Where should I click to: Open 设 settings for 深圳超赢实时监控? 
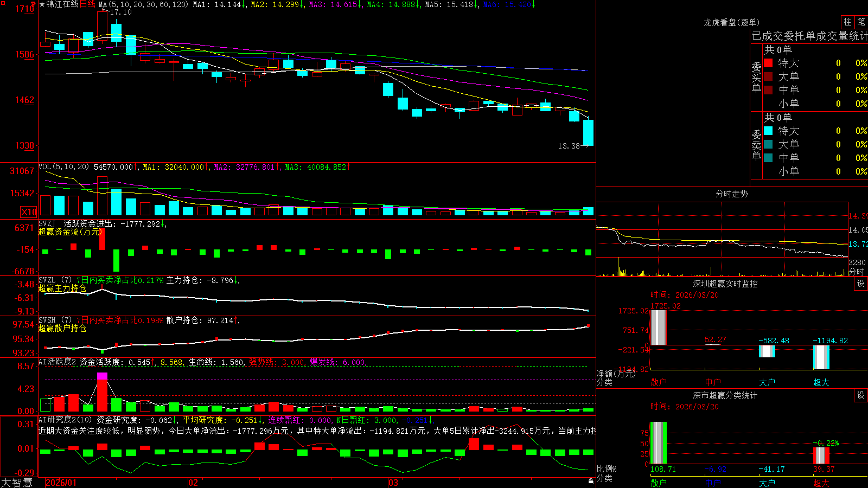pyautogui.click(x=861, y=284)
